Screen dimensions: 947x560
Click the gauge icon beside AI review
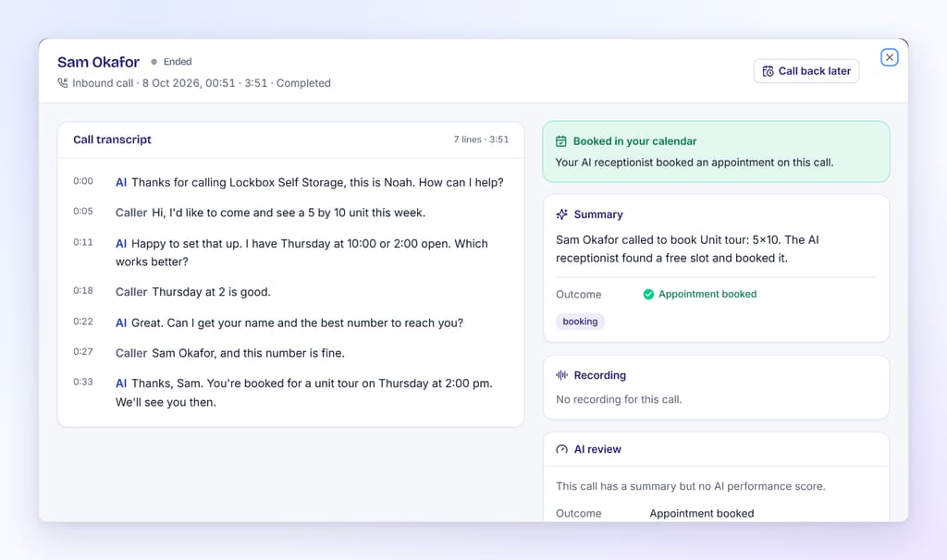tap(561, 449)
